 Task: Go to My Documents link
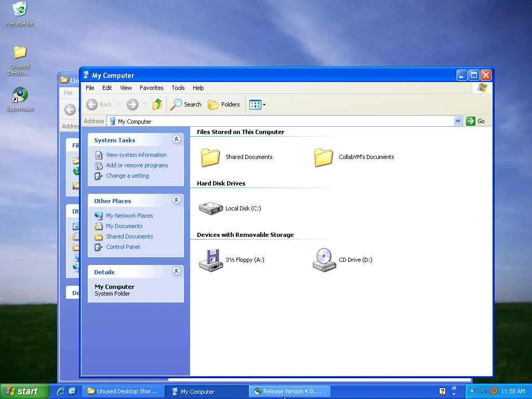124,226
